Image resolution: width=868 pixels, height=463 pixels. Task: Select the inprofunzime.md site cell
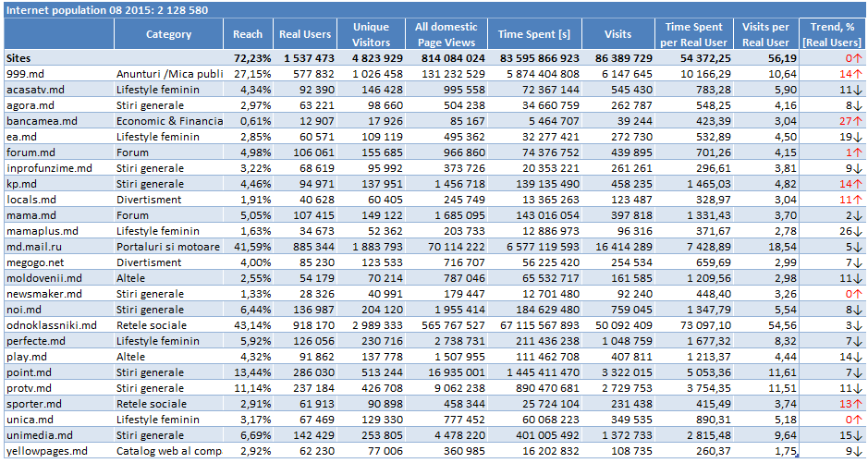pyautogui.click(x=58, y=168)
